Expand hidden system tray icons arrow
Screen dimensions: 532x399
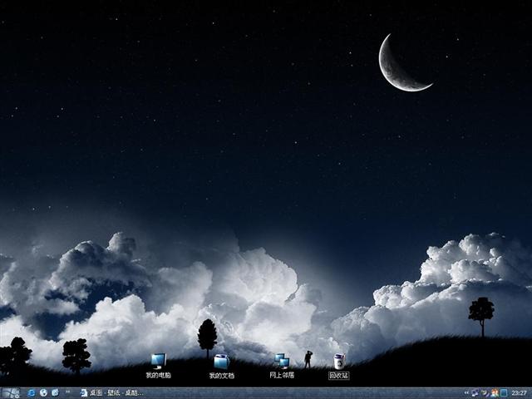click(465, 392)
